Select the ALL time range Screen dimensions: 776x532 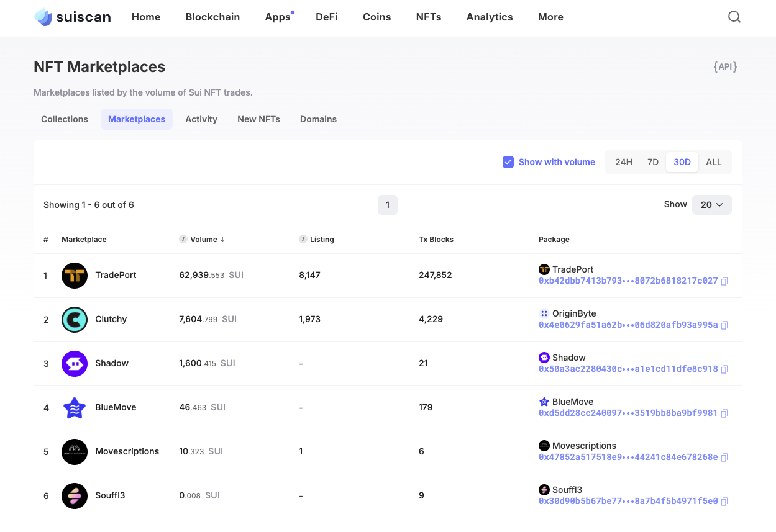[x=714, y=162]
